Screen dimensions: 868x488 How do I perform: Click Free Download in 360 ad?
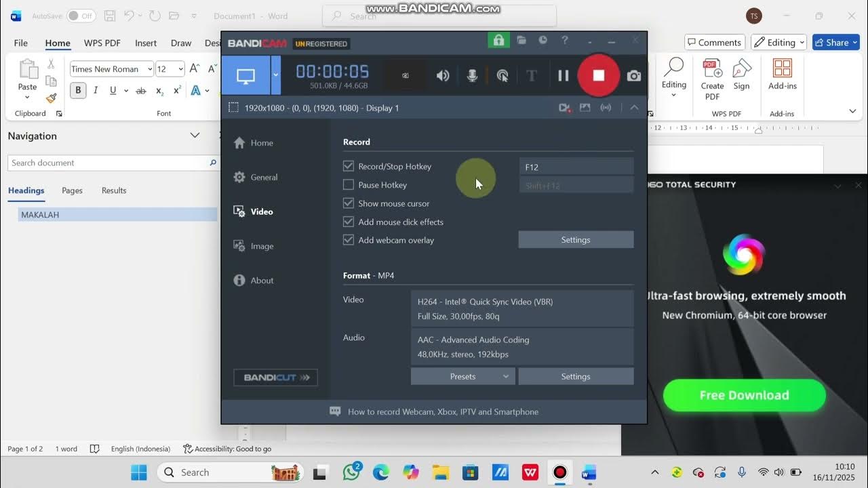point(744,395)
